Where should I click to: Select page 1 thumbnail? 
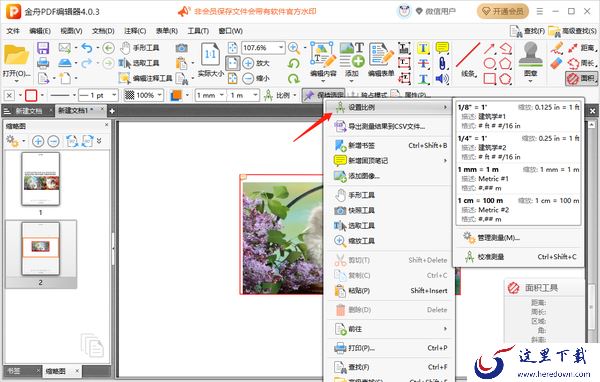[x=41, y=179]
